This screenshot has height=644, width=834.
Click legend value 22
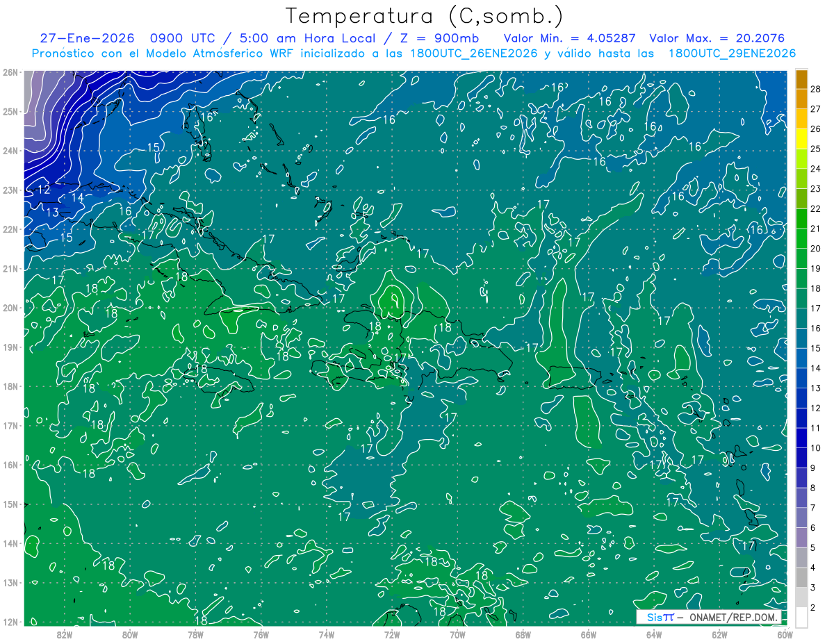(x=816, y=208)
